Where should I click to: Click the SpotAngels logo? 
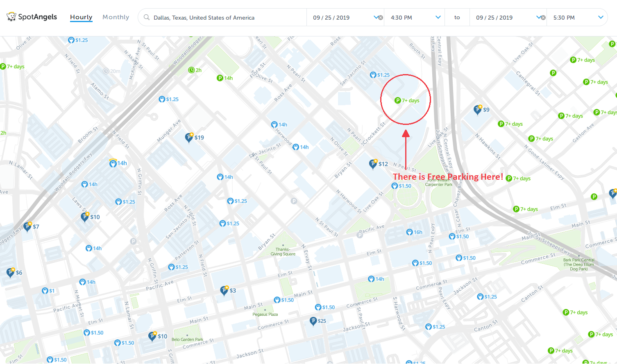click(x=32, y=17)
